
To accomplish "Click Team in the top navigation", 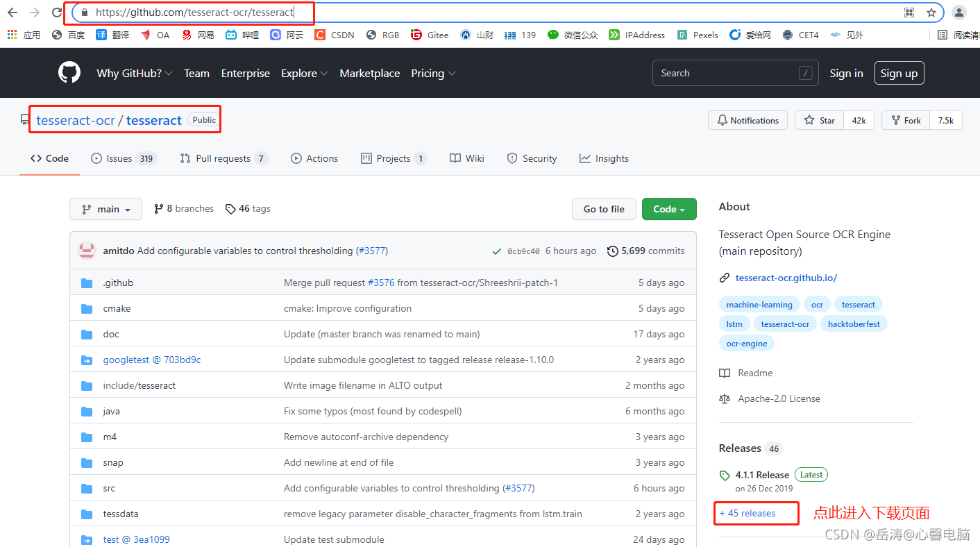I will 196,73.
